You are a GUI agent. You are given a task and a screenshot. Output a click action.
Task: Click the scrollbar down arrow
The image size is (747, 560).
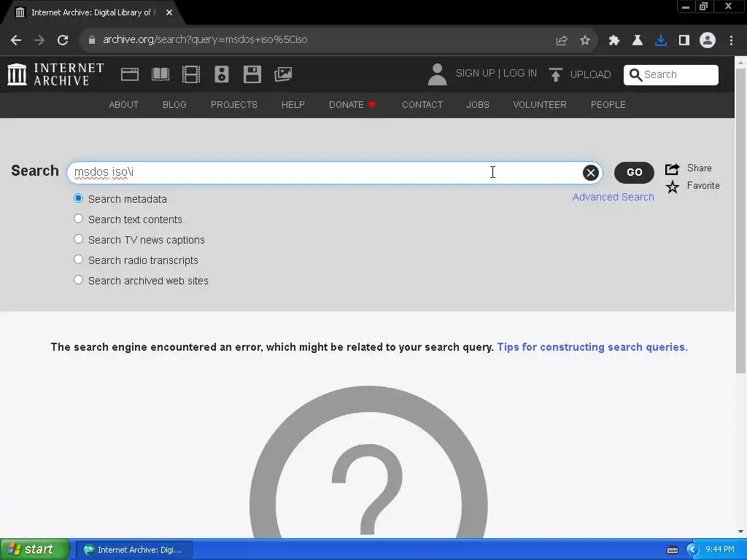tap(740, 532)
